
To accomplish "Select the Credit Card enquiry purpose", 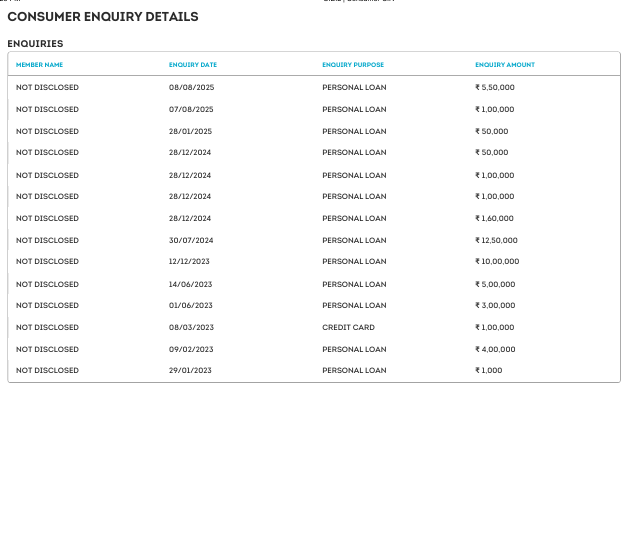I will 347,328.
